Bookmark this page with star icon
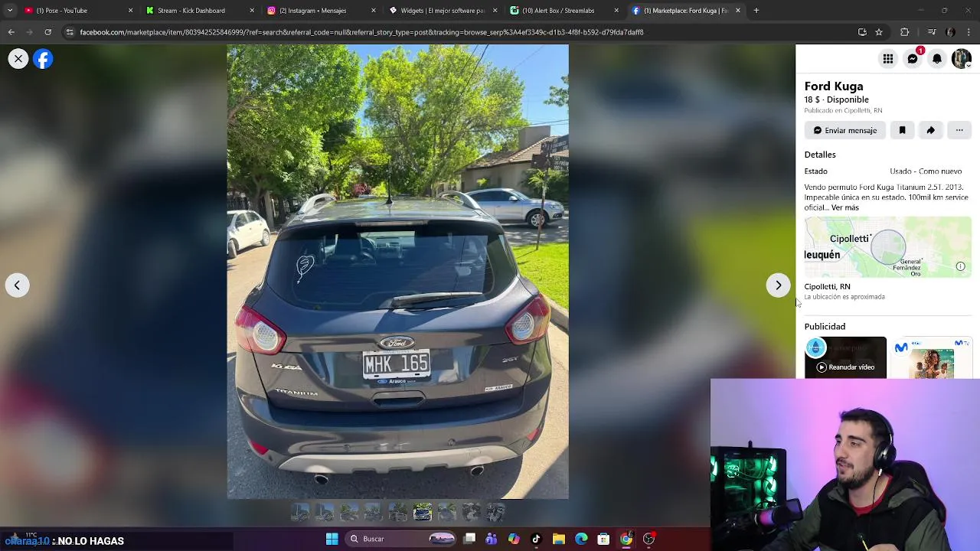 coord(879,32)
